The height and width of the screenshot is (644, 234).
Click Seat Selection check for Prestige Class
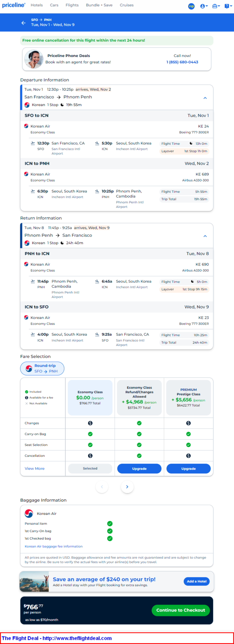(x=189, y=445)
